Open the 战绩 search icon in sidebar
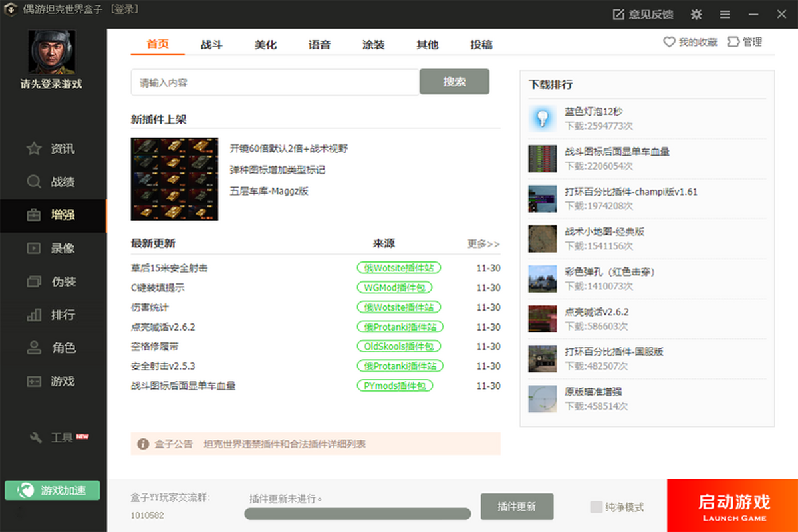 (x=34, y=182)
